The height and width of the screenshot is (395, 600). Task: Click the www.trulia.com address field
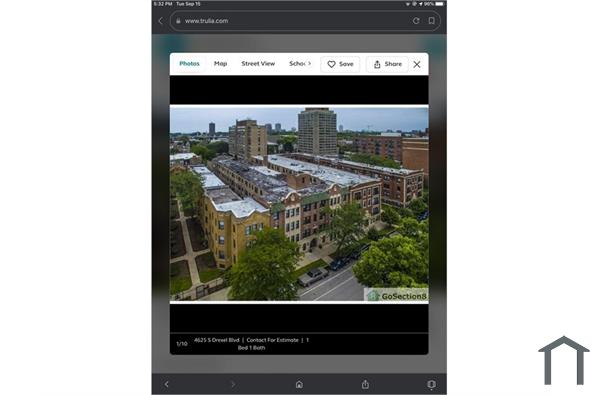[305, 21]
